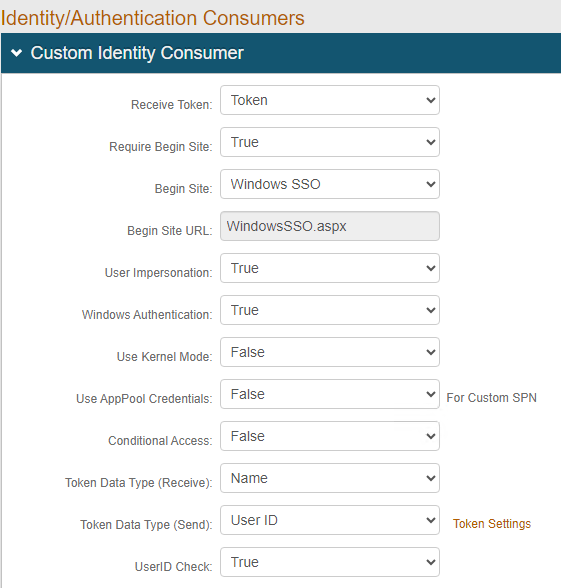
Task: Click the Token Data Type (Receive) label
Action: 139,483
